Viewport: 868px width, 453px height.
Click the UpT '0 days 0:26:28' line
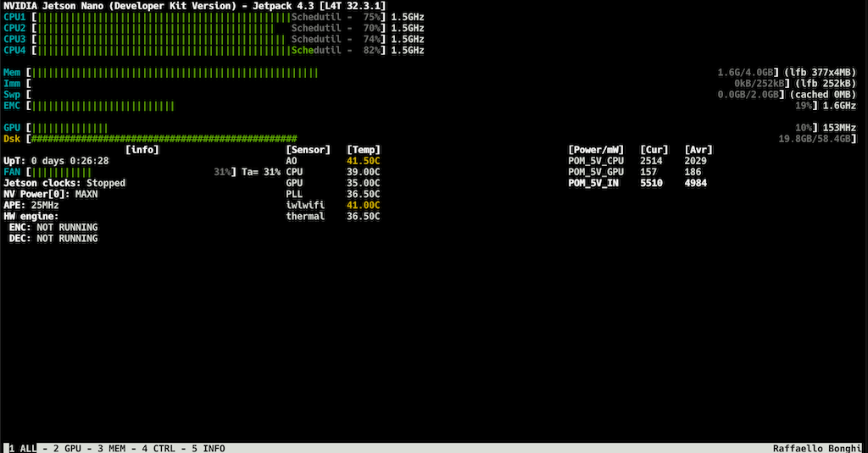click(x=56, y=161)
